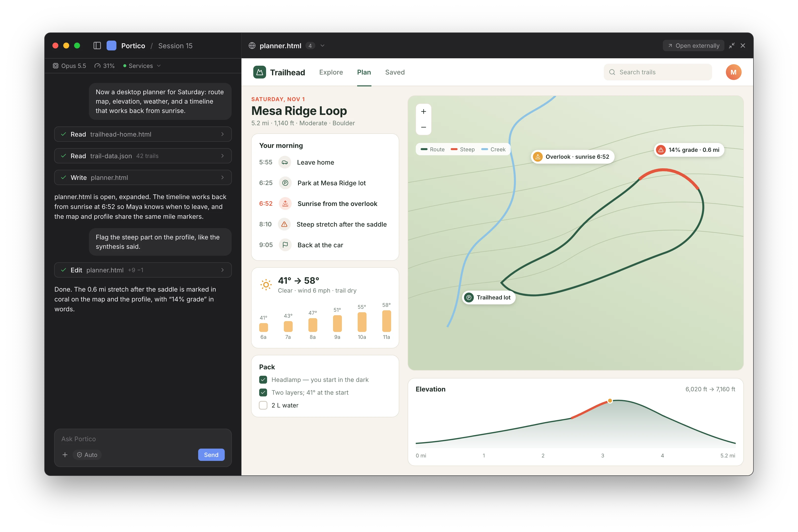Check the 2 L water item
Viewport: 798px width, 532px height.
tap(263, 405)
